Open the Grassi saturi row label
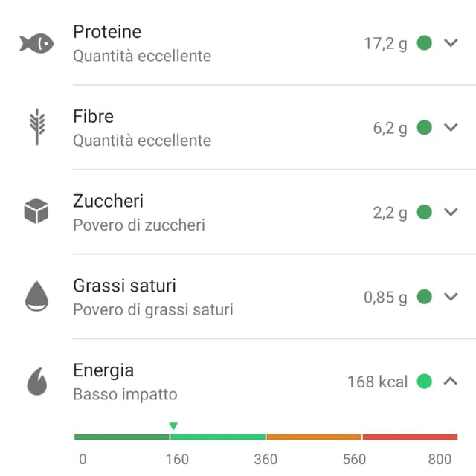The width and height of the screenshot is (476, 476). pyautogui.click(x=124, y=286)
